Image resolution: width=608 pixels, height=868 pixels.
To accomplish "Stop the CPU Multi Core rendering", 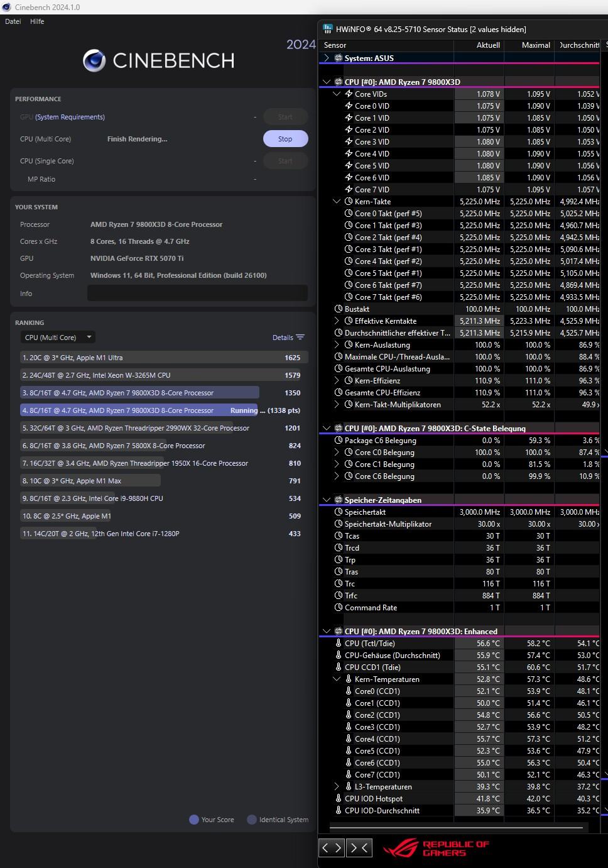I will (x=285, y=139).
